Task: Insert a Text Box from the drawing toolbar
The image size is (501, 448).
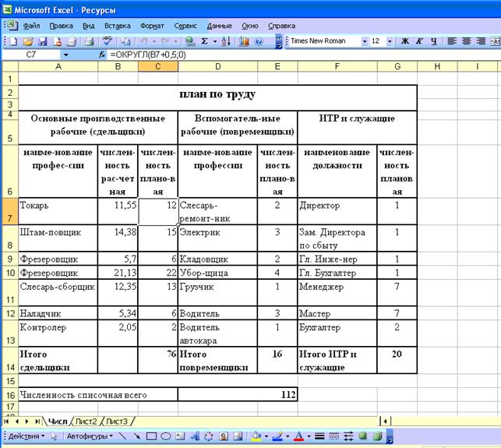Action: pos(180,436)
